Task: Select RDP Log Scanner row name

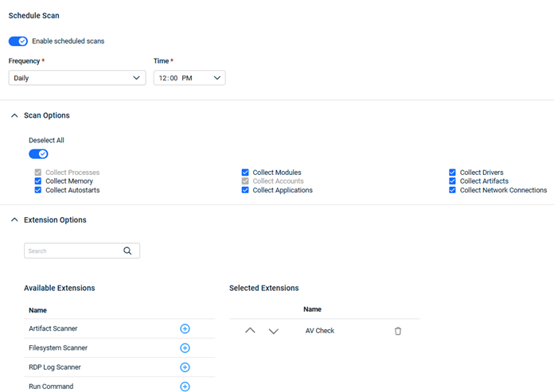Action: [55, 367]
